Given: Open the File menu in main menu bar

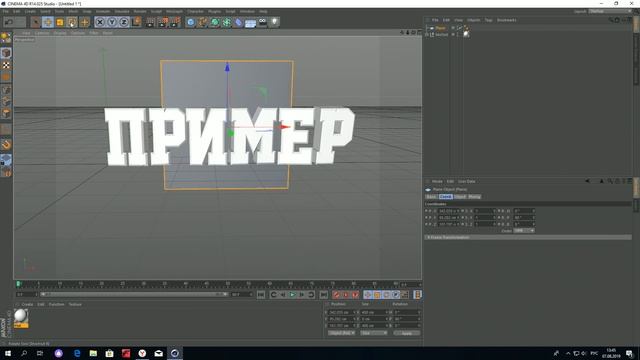Looking at the screenshot, I should (x=6, y=11).
